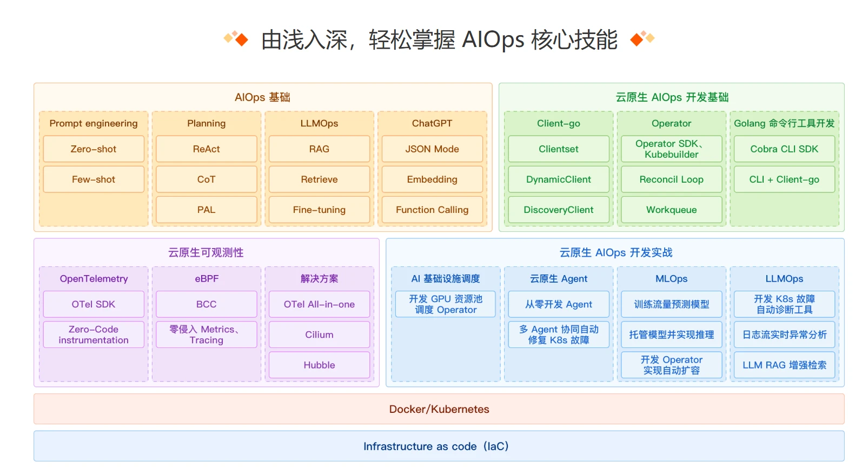Screen dimensions: 868x475
Task: Click the Zero-shot box
Action: point(94,149)
